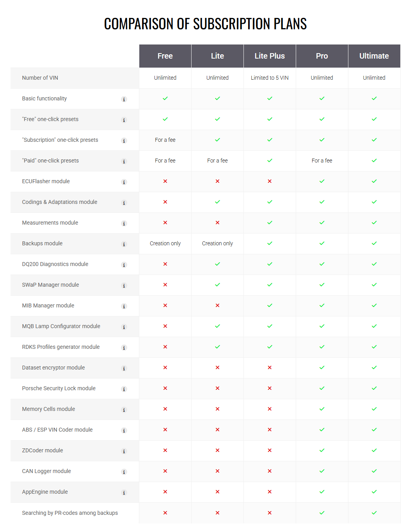Select the Free plan column header
The width and height of the screenshot is (412, 532).
(x=165, y=56)
